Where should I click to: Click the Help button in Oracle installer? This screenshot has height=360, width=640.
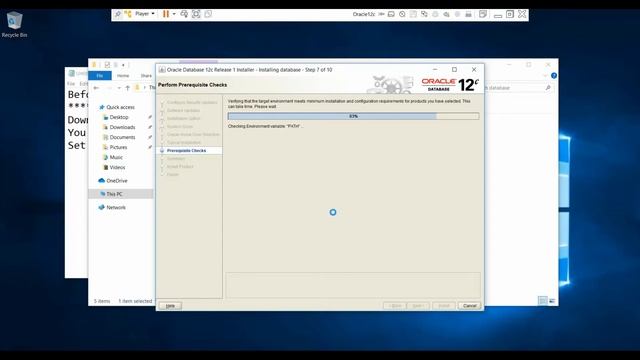tap(170, 306)
